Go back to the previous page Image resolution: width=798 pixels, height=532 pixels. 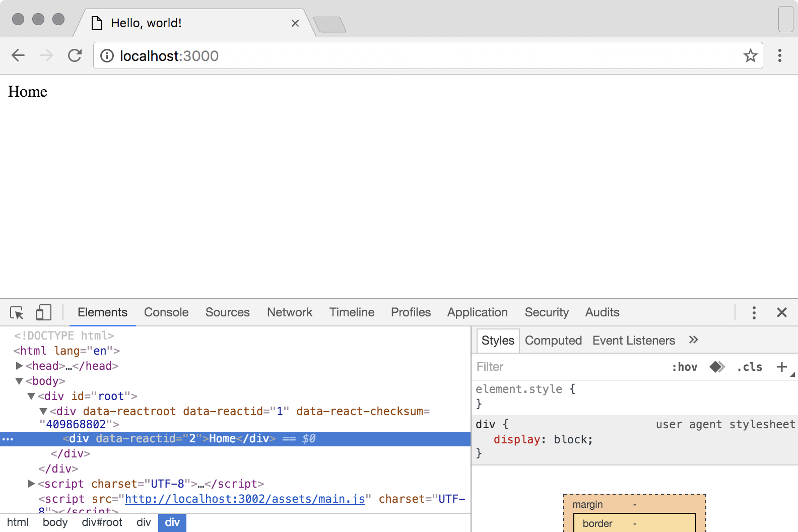click(18, 55)
